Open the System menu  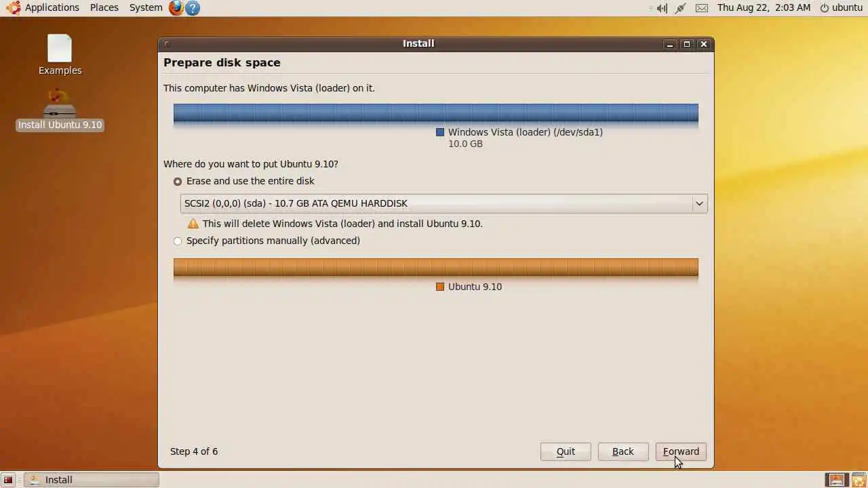pyautogui.click(x=146, y=7)
